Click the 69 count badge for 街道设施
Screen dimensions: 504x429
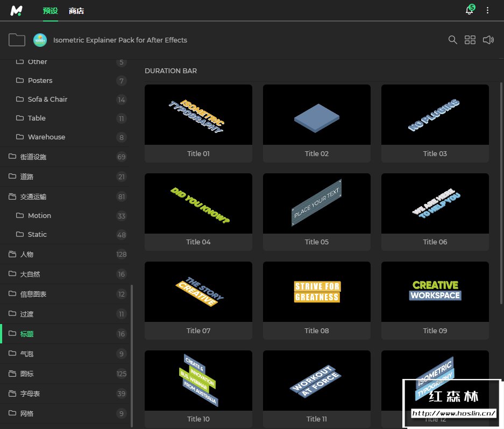click(121, 157)
